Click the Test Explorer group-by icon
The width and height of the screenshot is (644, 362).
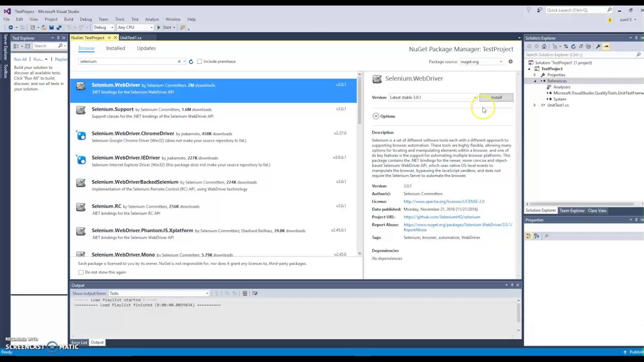(16, 46)
